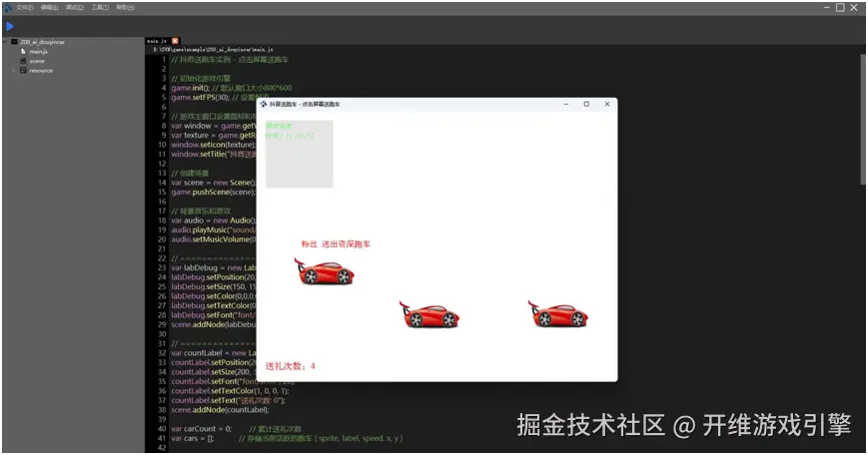
Task: Click the red car under 粉丝 送出资深跑车
Action: pos(324,271)
